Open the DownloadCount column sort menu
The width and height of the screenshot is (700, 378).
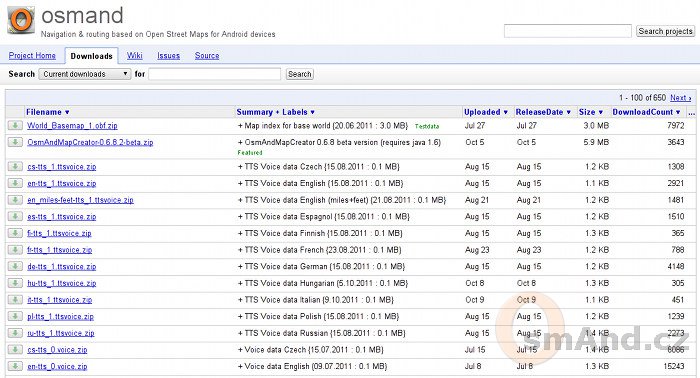coord(646,112)
